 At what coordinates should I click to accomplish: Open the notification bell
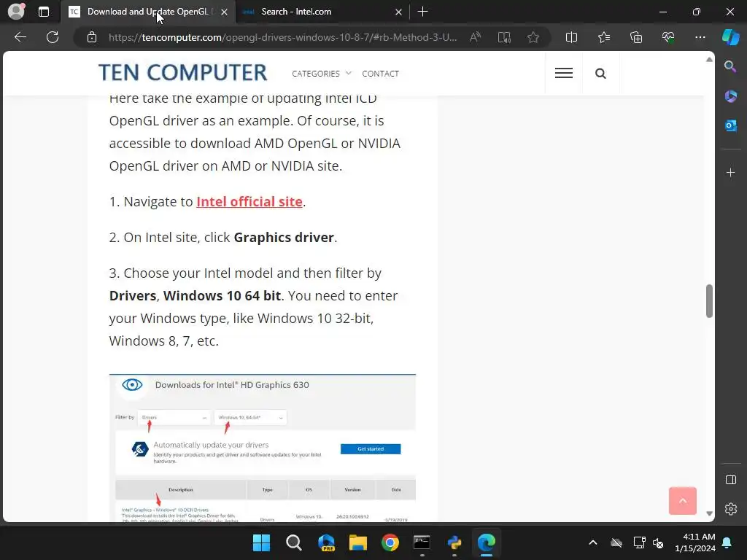coord(727,542)
